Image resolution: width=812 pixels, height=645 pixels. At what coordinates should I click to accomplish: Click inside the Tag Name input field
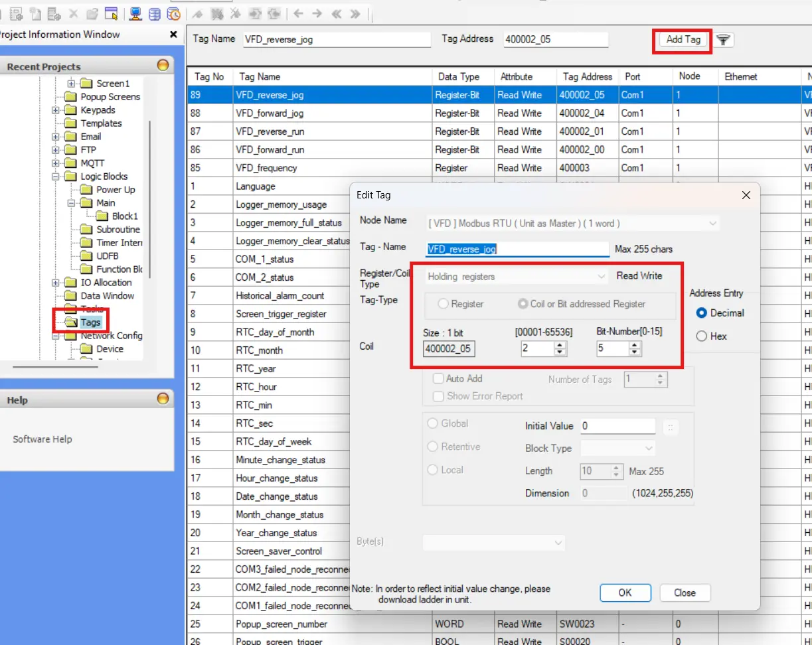click(336, 40)
